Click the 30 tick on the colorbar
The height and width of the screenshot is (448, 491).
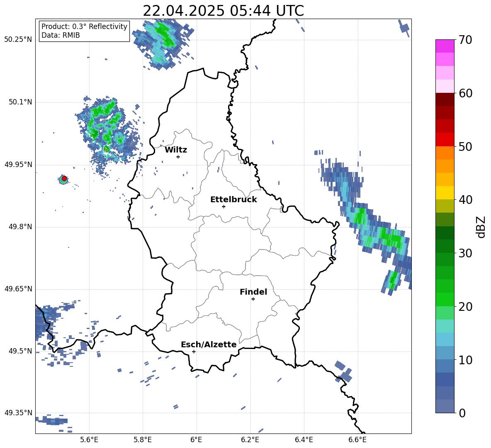(x=465, y=253)
